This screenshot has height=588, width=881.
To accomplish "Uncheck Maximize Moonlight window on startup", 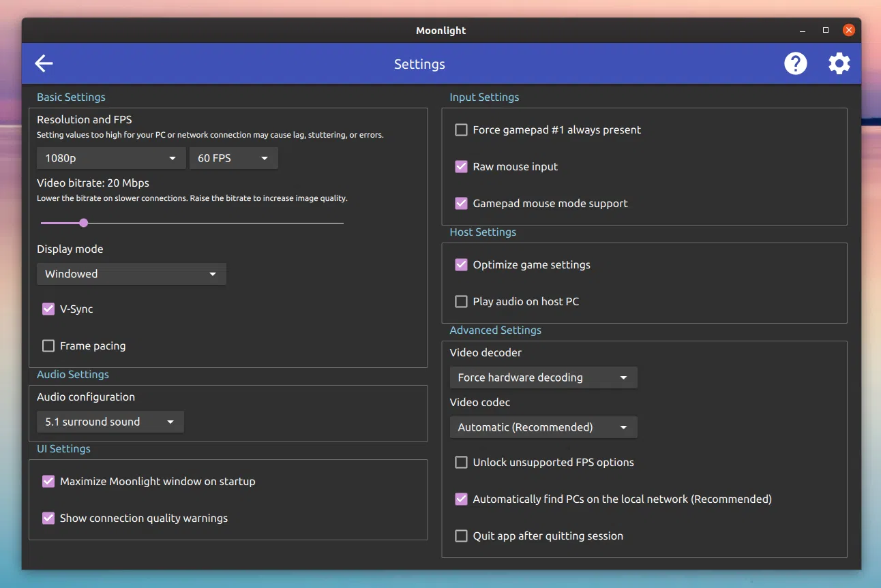I will coord(48,481).
